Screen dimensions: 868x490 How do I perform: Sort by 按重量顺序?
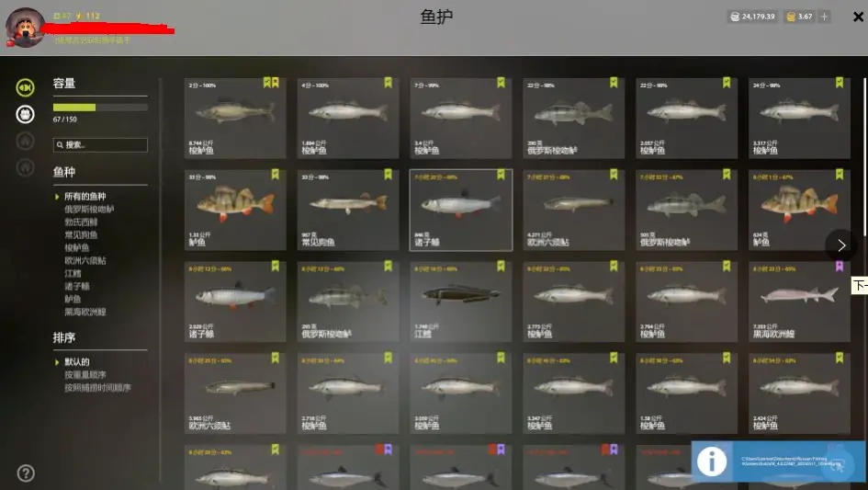(85, 375)
